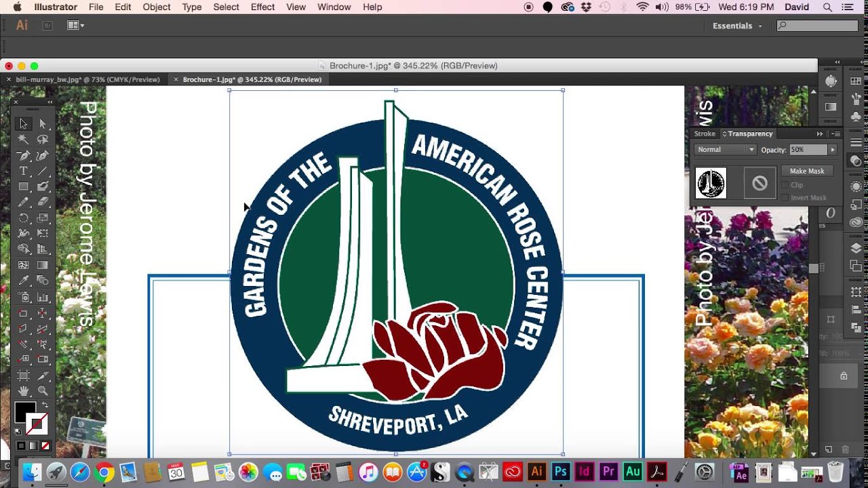
Task: Click the Opacity 50% input field
Action: pos(808,150)
